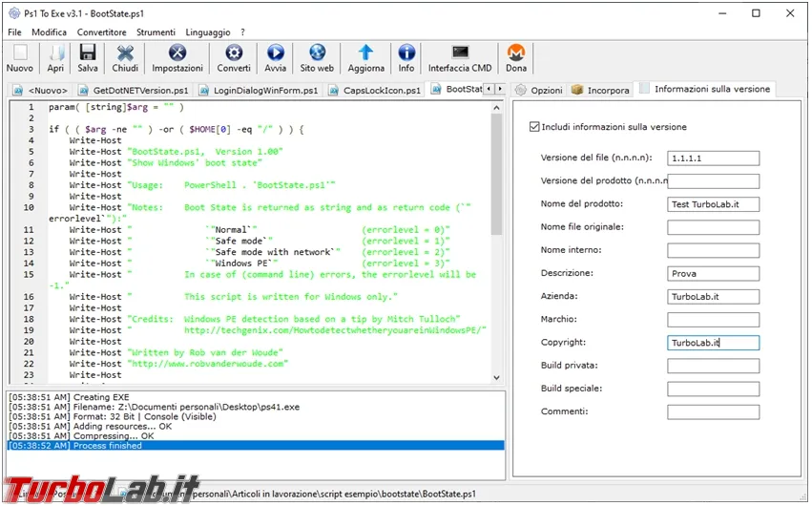Switch to the CapsLockIcon.ps1 tab
812x506 pixels.
click(375, 91)
